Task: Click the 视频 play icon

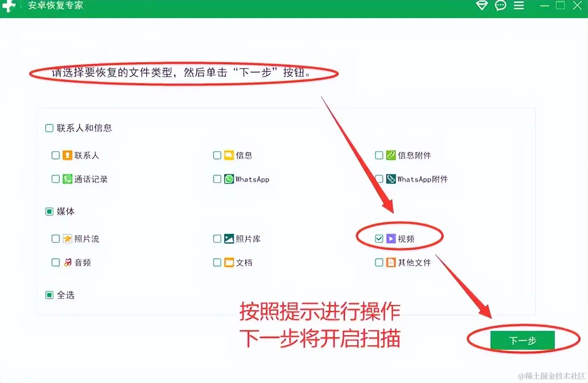Action: 391,239
